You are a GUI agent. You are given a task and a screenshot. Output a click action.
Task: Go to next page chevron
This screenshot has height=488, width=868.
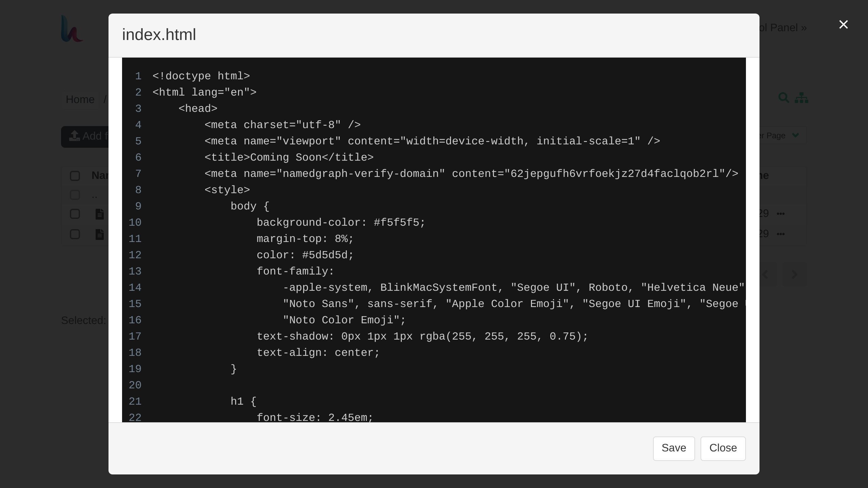click(x=794, y=274)
